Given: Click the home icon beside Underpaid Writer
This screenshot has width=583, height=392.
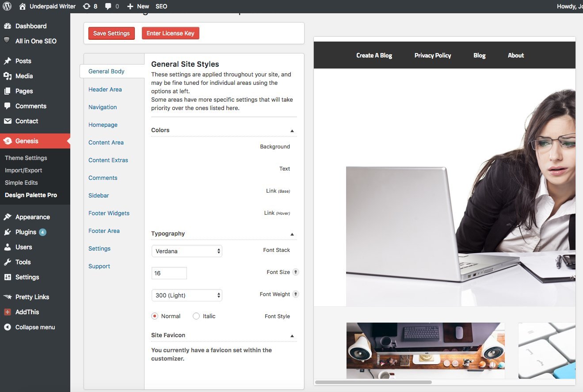Looking at the screenshot, I should [x=23, y=6].
